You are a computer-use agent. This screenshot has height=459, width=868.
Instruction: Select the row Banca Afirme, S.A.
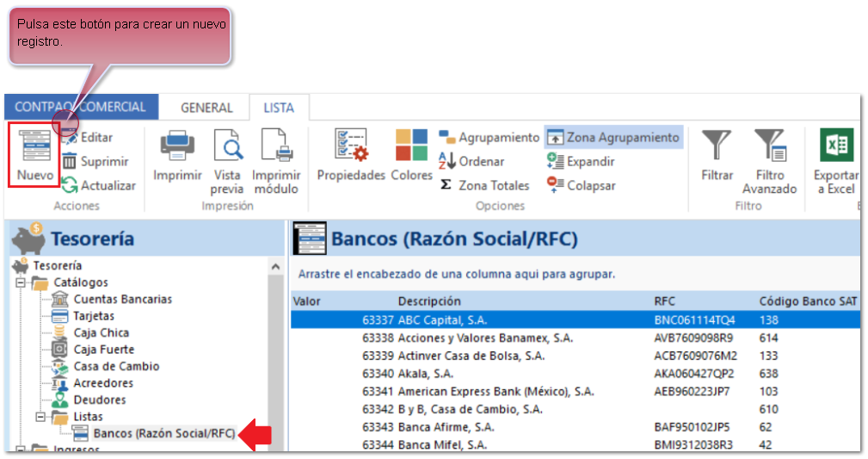[576, 427]
